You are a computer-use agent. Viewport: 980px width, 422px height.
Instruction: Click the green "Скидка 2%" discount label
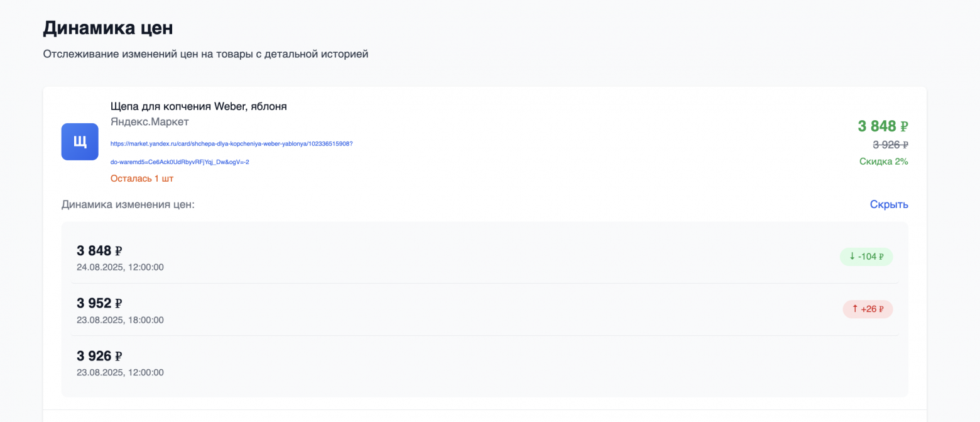coord(883,162)
